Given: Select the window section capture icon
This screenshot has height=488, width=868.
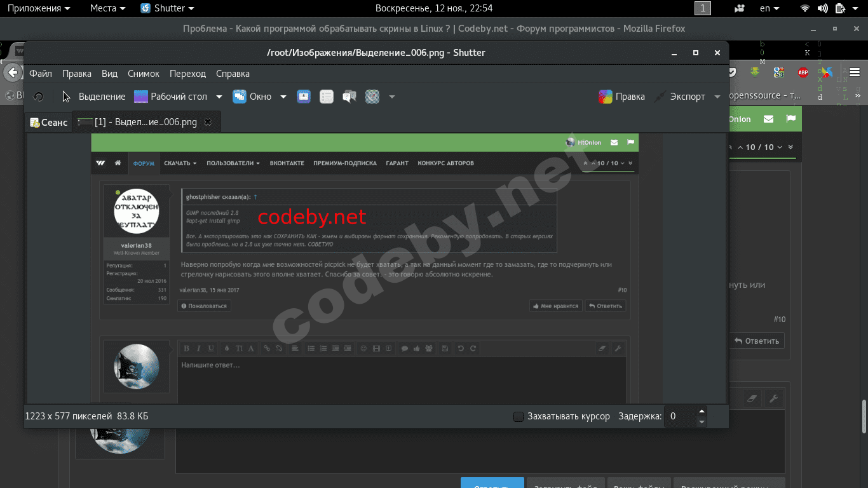Looking at the screenshot, I should [304, 97].
